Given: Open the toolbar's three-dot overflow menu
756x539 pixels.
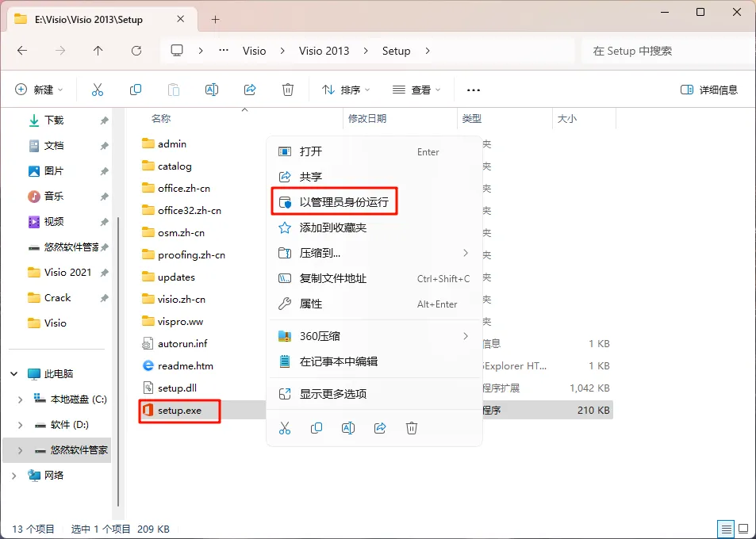Looking at the screenshot, I should pos(474,90).
